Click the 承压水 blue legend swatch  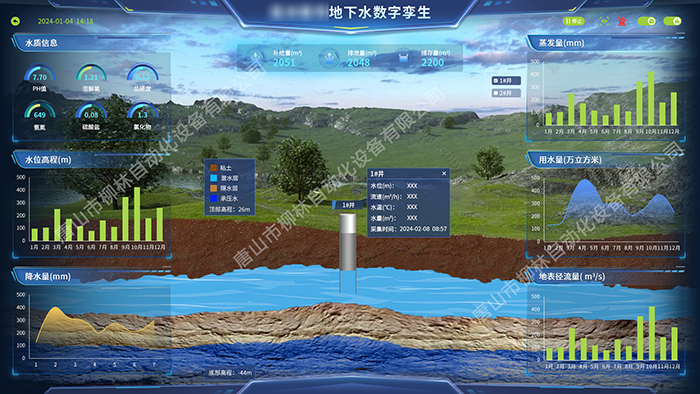click(x=214, y=199)
